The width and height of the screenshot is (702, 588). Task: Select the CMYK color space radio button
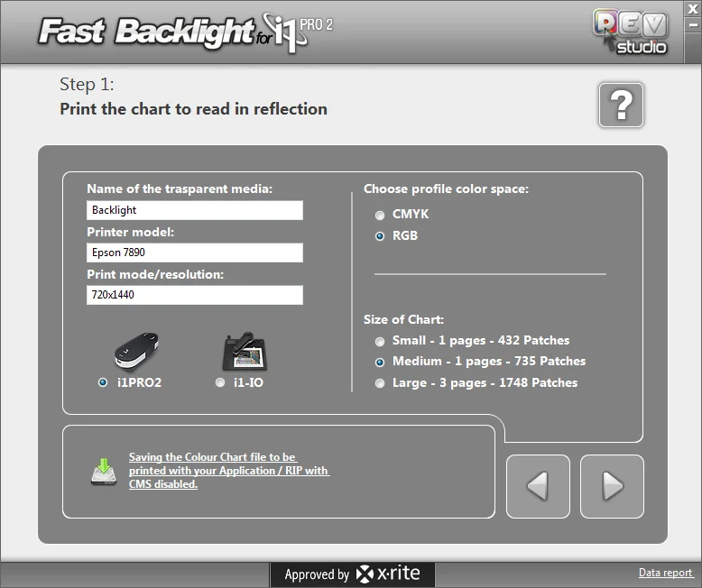[x=380, y=216]
